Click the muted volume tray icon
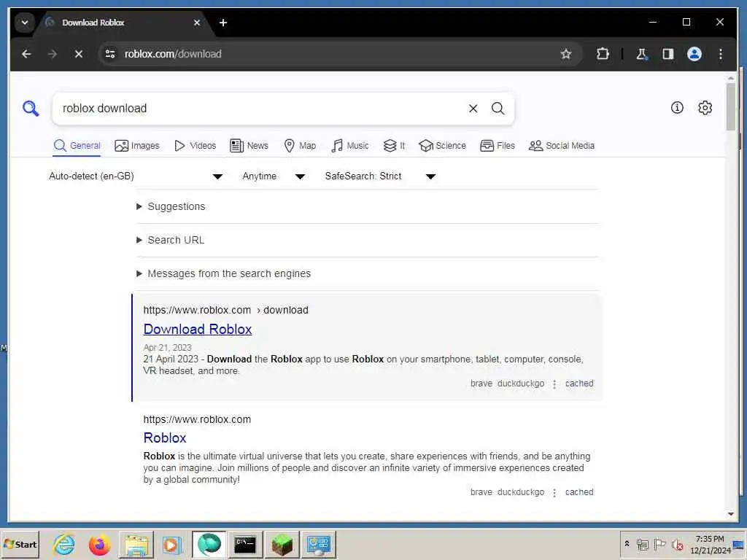Image resolution: width=747 pixels, height=560 pixels. point(677,544)
